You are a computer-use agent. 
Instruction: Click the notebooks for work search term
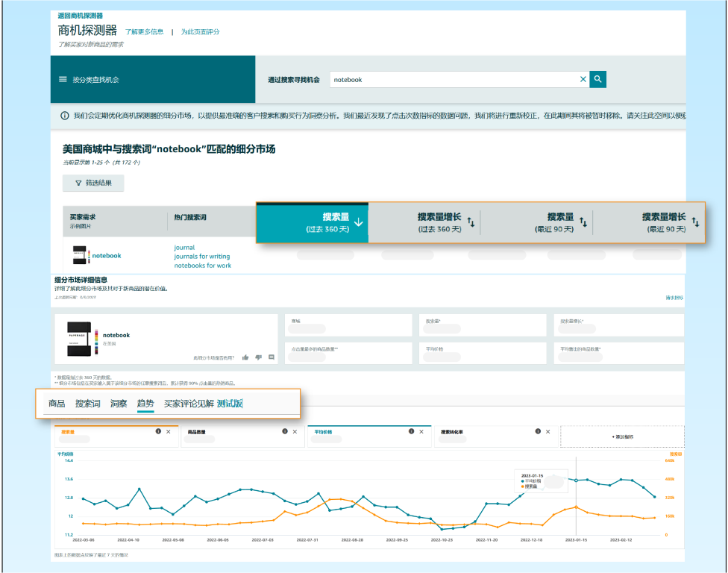(x=202, y=266)
